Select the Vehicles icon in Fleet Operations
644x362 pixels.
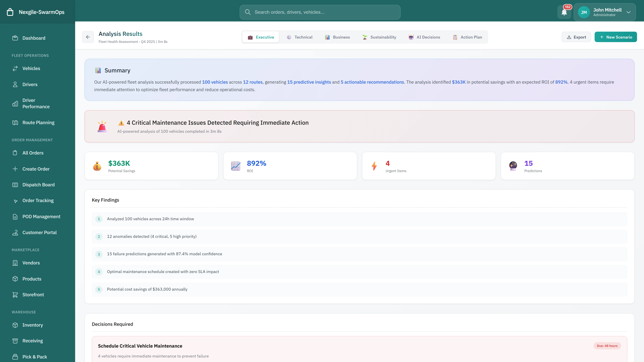tap(15, 68)
